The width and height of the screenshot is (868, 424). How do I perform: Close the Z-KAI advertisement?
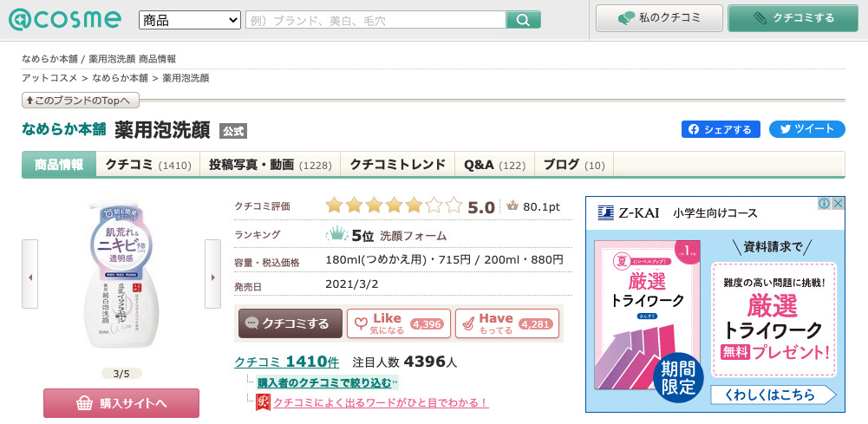point(839,203)
